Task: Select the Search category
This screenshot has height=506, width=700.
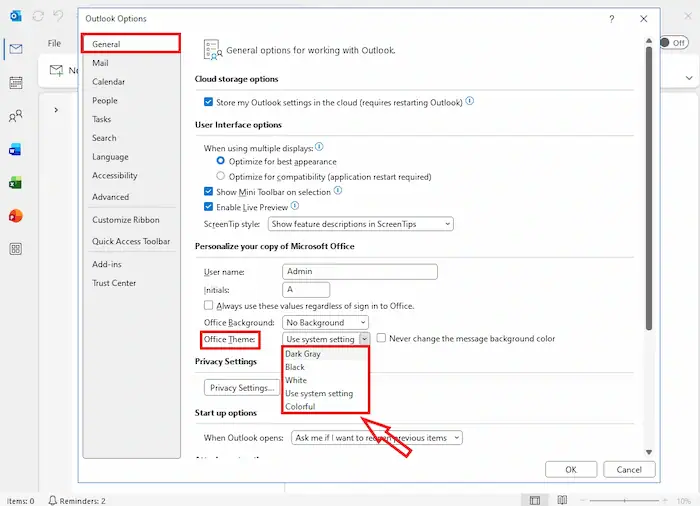Action: pyautogui.click(x=131, y=138)
